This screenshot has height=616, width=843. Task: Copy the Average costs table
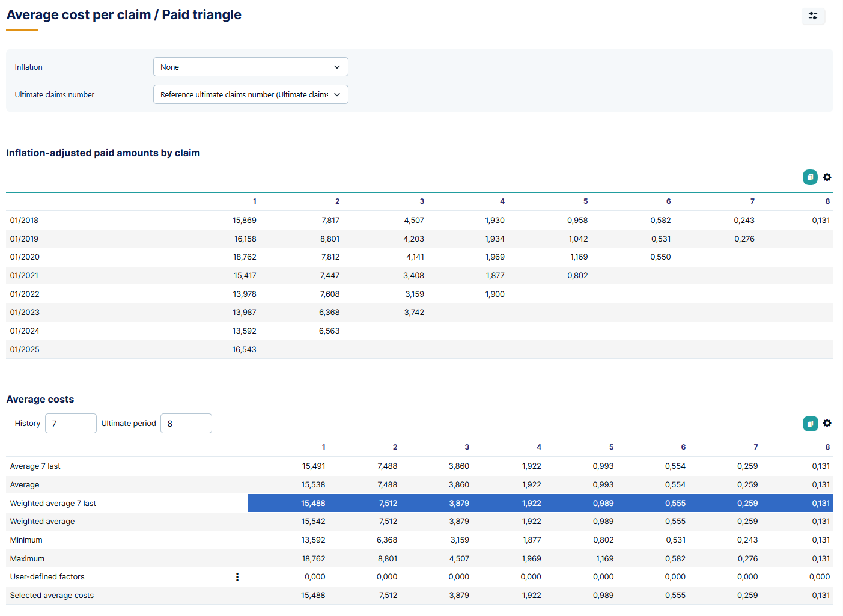coord(810,423)
